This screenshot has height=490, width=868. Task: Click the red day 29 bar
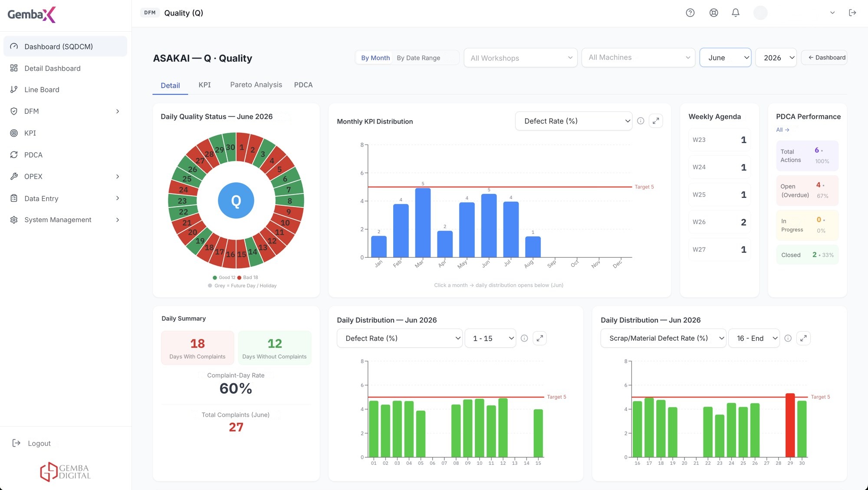790,425
